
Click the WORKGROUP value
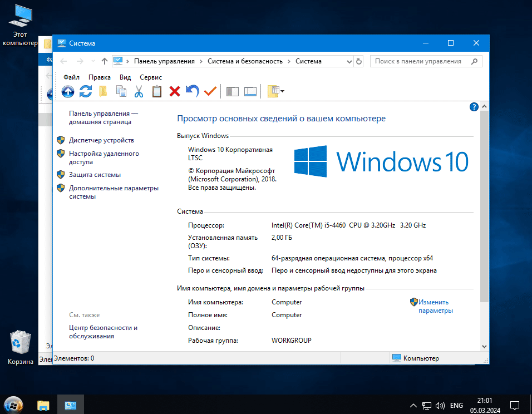(x=292, y=341)
